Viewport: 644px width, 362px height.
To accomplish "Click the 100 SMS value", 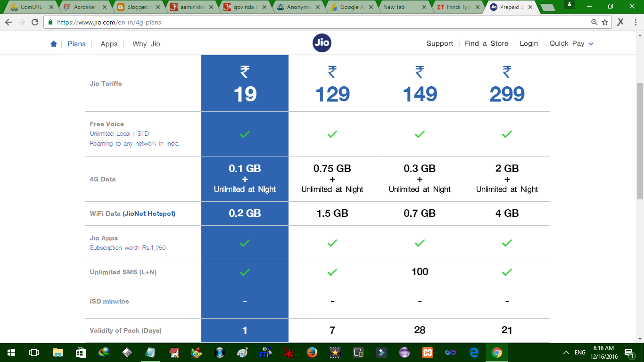I will click(420, 272).
